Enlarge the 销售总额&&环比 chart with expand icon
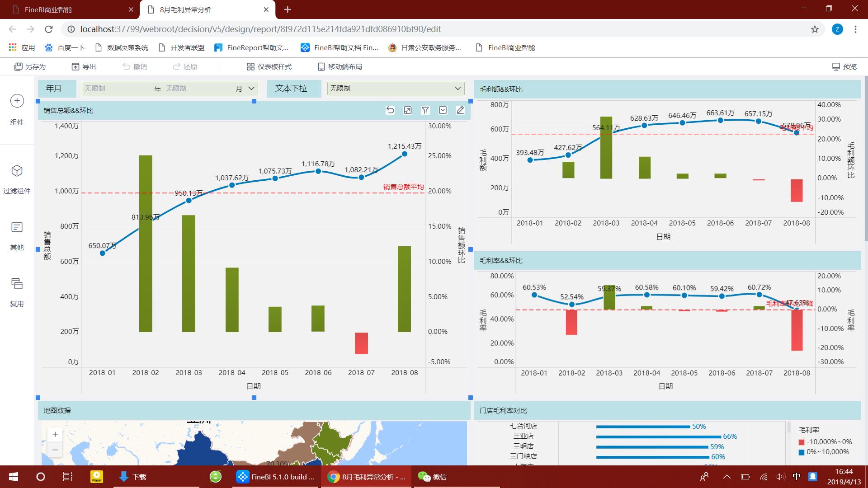The height and width of the screenshot is (488, 868). point(407,110)
